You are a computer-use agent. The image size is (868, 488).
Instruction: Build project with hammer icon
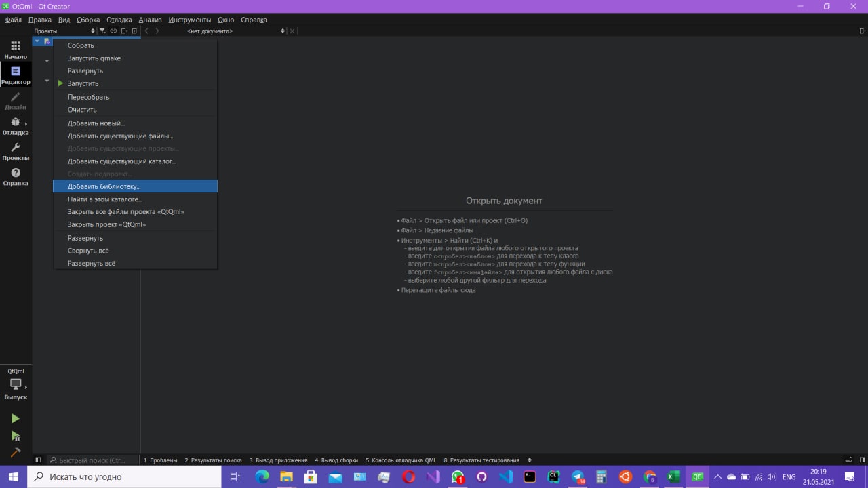15,452
